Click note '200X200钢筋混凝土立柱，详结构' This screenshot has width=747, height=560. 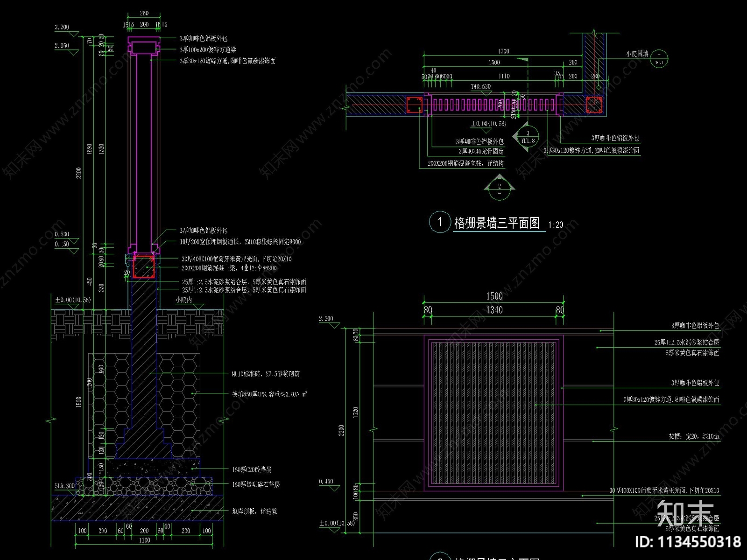[x=465, y=163]
